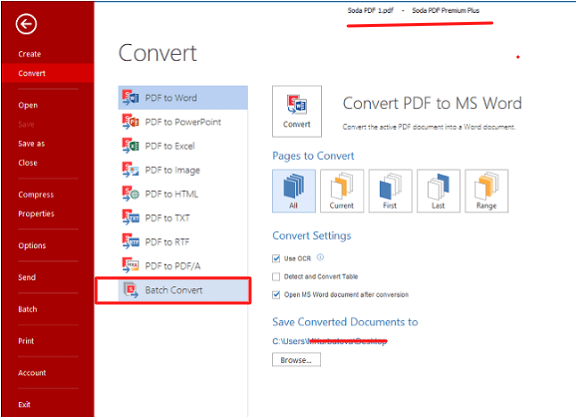Select the PDF to PowerPoint label
The image size is (576, 417).
183,122
